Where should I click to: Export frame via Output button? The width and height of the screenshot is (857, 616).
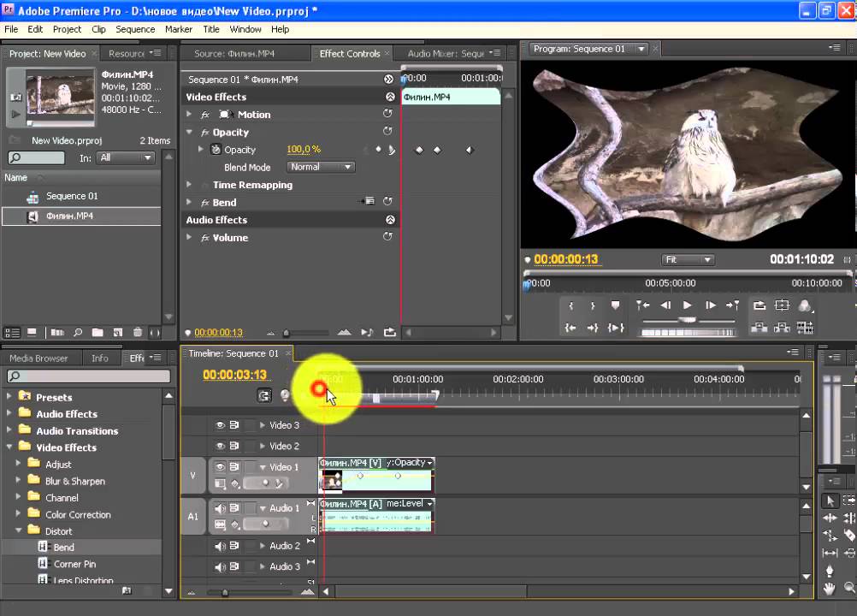click(x=805, y=305)
